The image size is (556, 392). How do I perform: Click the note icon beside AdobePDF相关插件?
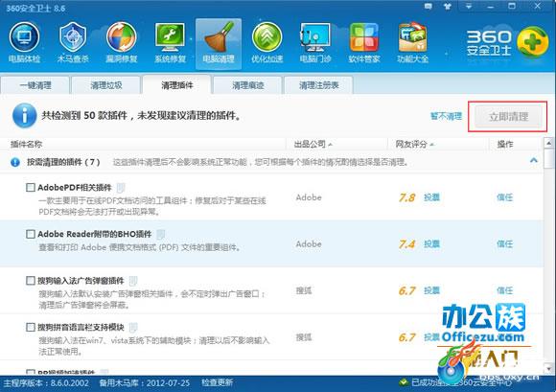[x=121, y=187]
